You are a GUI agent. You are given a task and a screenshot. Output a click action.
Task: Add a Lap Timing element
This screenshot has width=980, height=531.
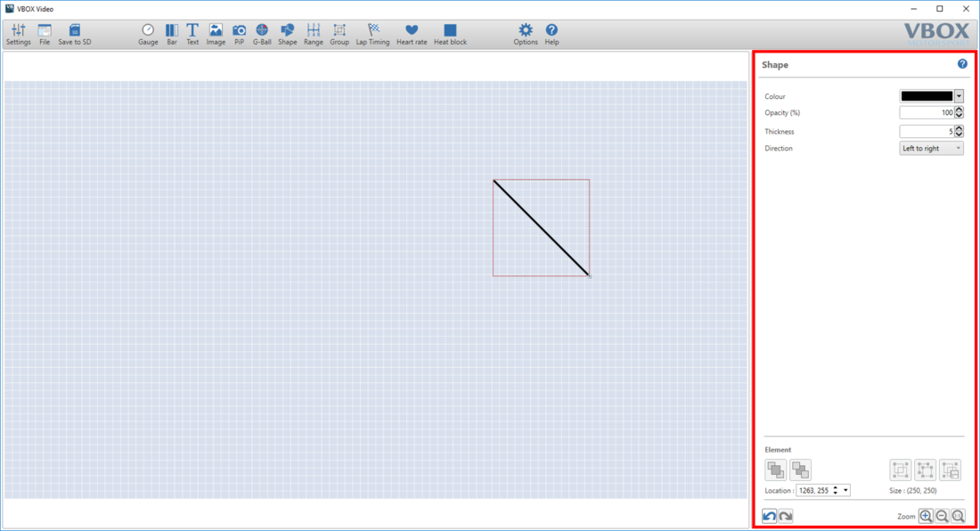pyautogui.click(x=372, y=35)
